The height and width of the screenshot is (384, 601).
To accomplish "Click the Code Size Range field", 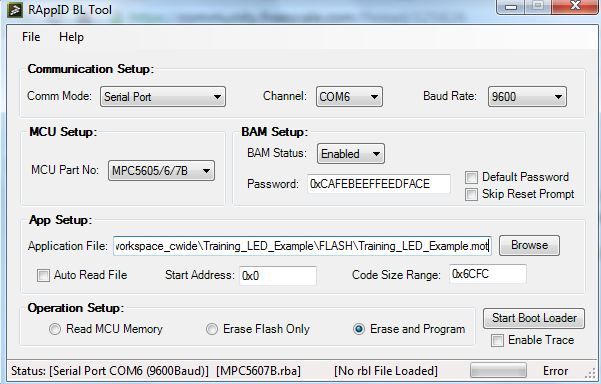I will point(488,274).
